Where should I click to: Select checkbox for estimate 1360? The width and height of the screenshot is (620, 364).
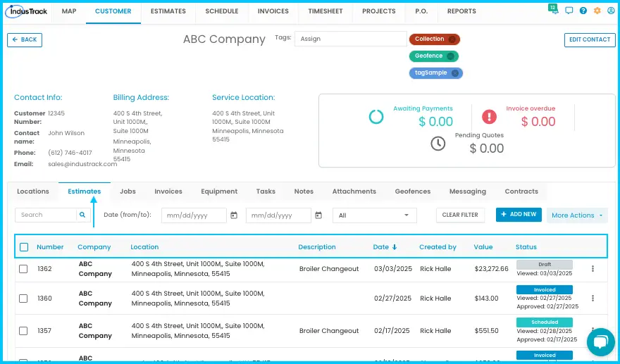(23, 299)
